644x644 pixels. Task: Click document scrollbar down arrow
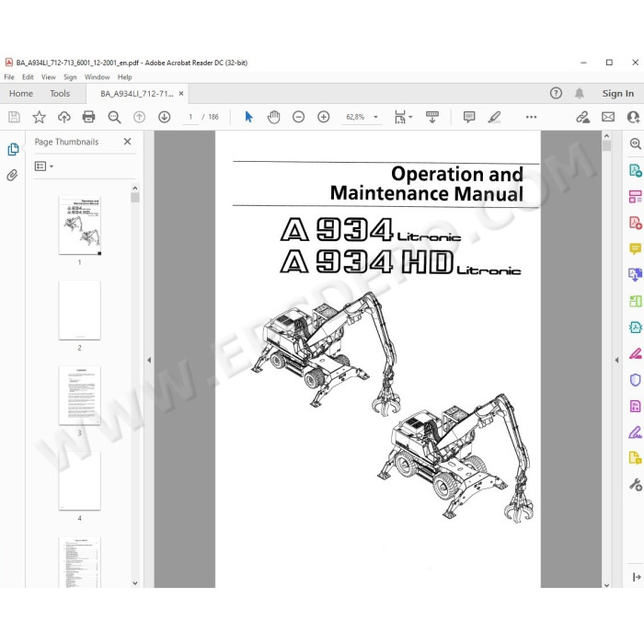[x=606, y=584]
